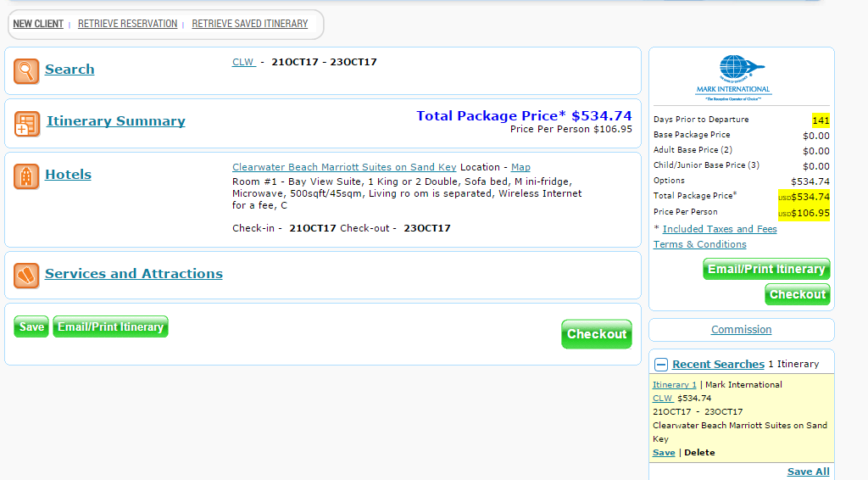This screenshot has width=868, height=480.
Task: Open the Itinerary 1 link
Action: [x=674, y=384]
